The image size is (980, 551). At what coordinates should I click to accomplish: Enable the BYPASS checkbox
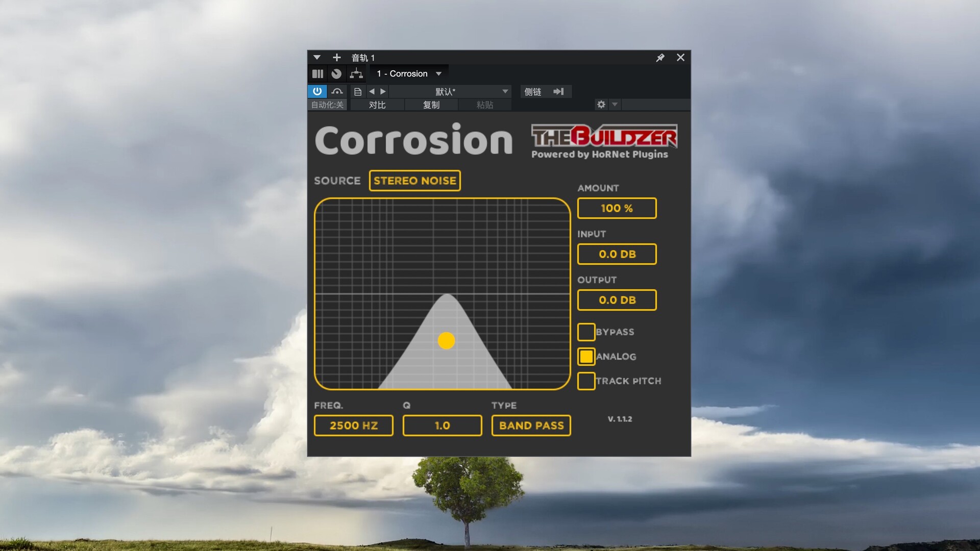pos(586,332)
